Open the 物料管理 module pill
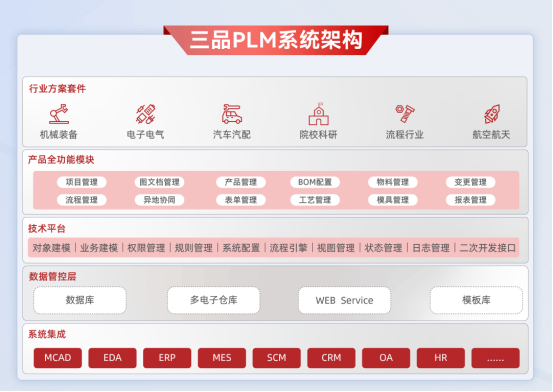553x392 pixels. tap(393, 182)
